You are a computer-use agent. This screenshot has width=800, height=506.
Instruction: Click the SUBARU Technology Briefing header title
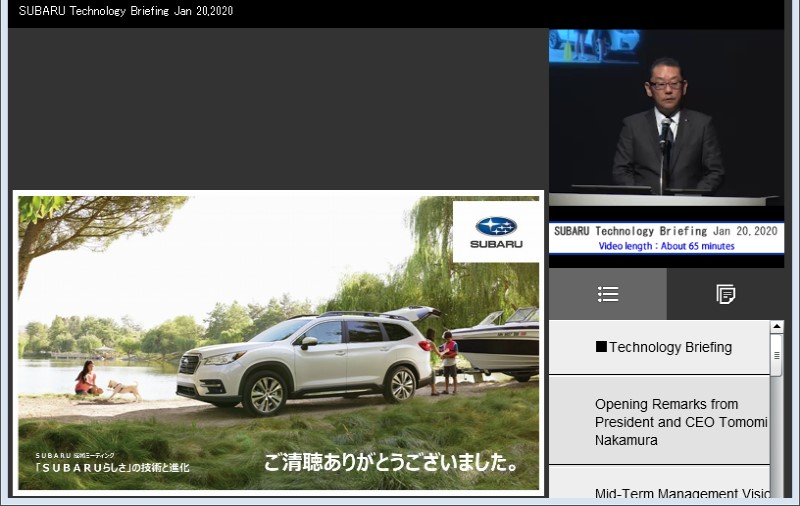126,11
